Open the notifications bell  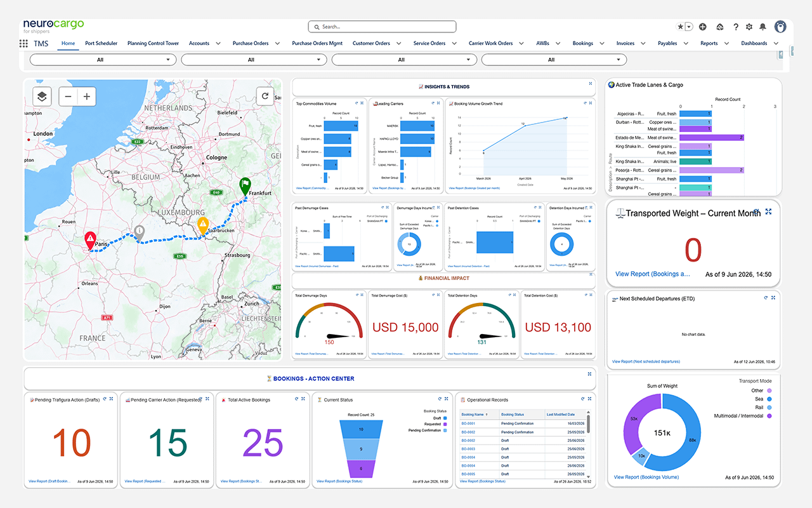click(x=763, y=27)
